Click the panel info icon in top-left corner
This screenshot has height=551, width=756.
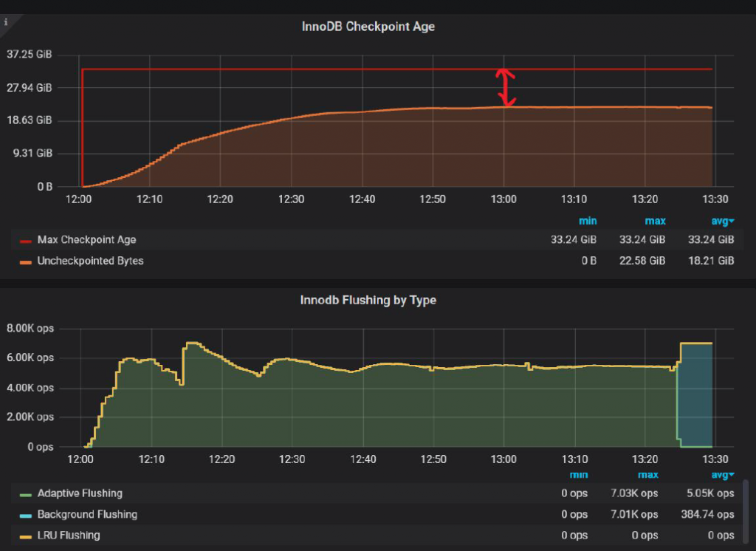pos(6,22)
